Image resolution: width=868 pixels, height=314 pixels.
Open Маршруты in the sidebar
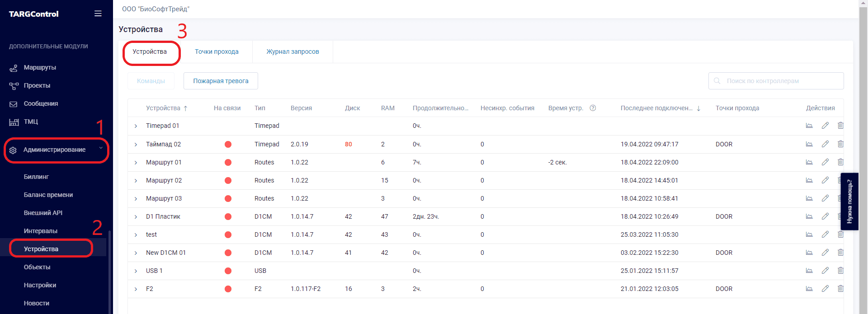[40, 67]
